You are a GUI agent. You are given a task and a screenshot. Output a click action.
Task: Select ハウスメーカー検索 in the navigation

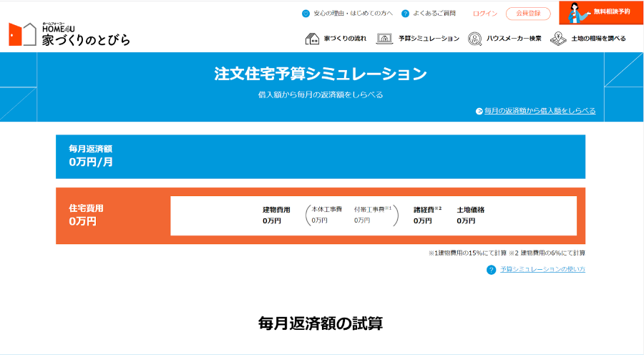(x=514, y=39)
